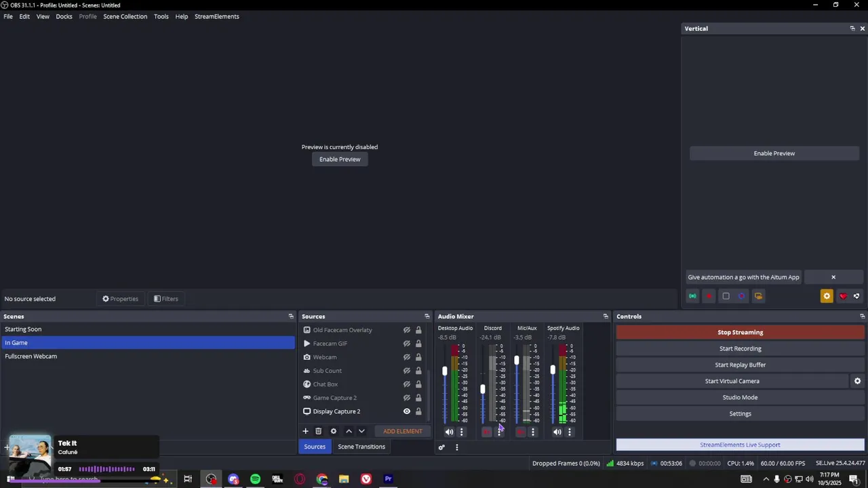Toggle lock on Display Capture 2
Image resolution: width=868 pixels, height=488 pixels.
pos(418,411)
